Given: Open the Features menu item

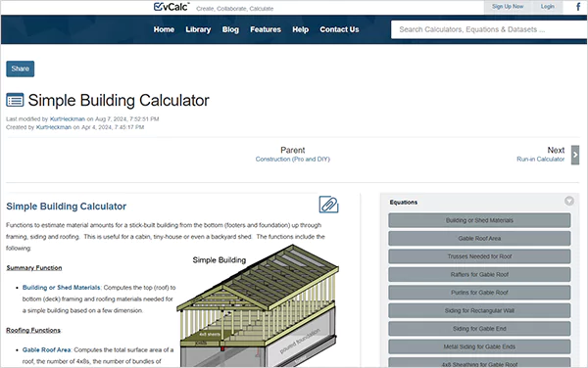Looking at the screenshot, I should coord(266,29).
